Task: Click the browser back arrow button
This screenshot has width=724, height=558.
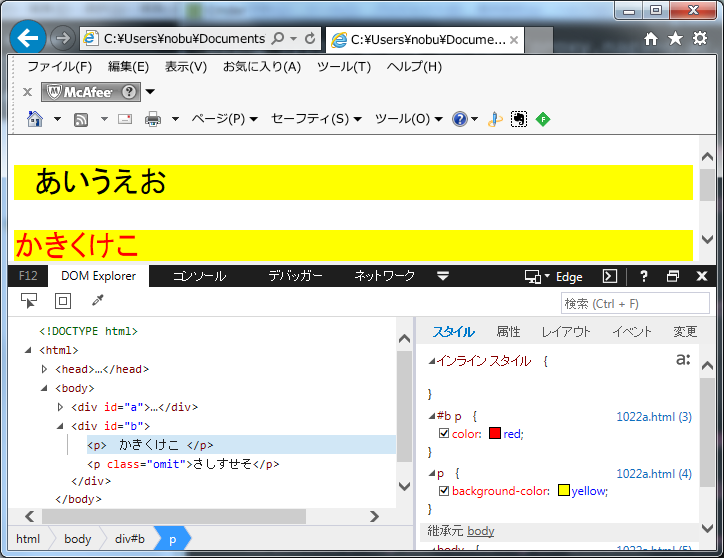Action: coord(28,38)
